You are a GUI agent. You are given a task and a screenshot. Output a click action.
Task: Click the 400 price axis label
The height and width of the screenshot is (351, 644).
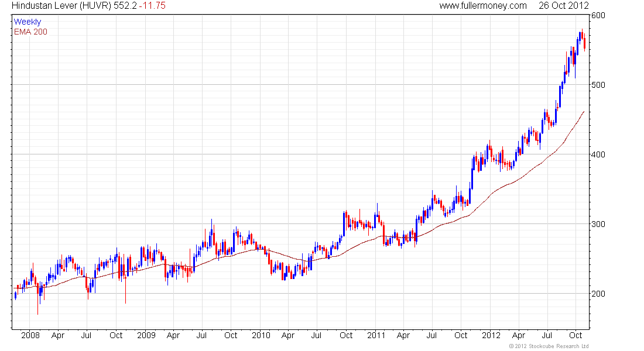(x=598, y=155)
